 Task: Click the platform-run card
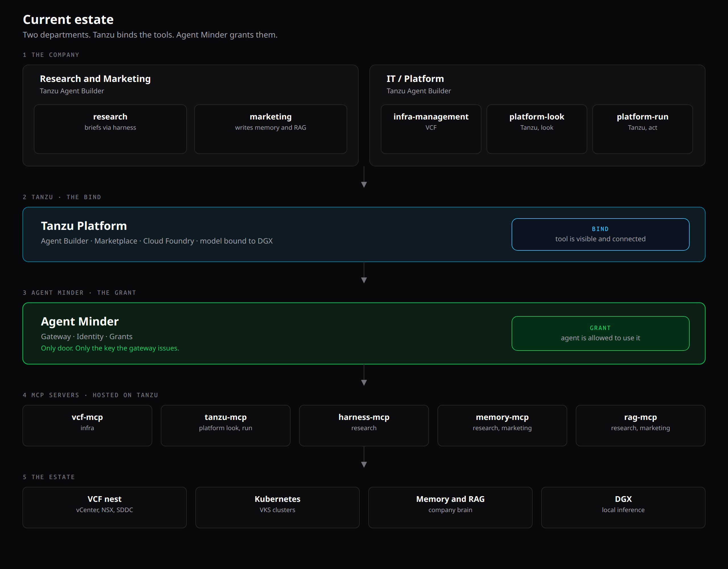click(642, 129)
